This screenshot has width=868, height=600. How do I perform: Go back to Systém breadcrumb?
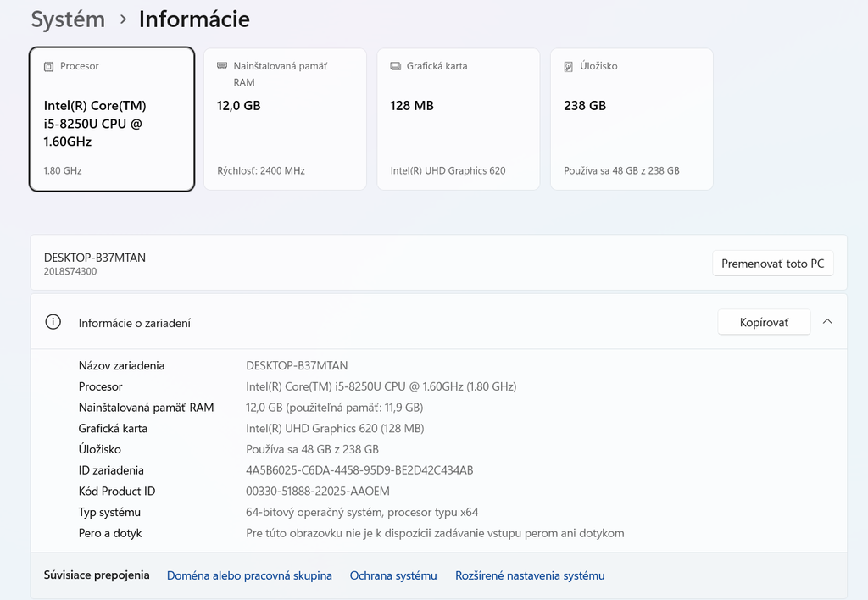[x=68, y=19]
